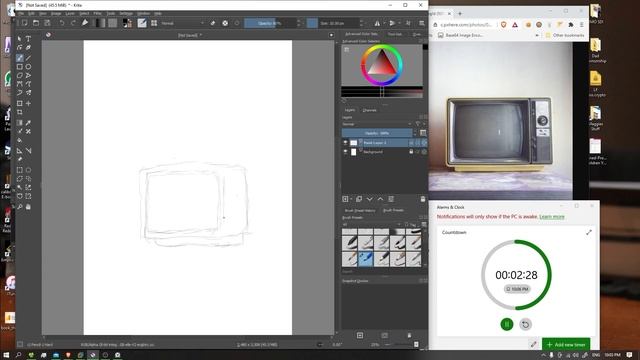Select the Text tool in Krita toolbox

tap(28, 38)
